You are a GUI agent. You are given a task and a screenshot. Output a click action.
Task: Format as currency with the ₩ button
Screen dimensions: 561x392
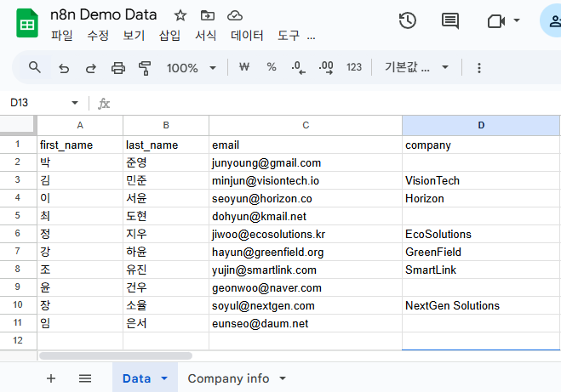(x=244, y=67)
